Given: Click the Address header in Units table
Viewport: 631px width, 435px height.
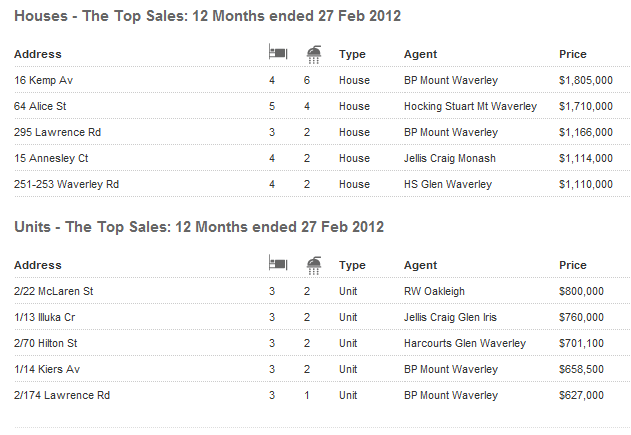Looking at the screenshot, I should click(x=38, y=265).
